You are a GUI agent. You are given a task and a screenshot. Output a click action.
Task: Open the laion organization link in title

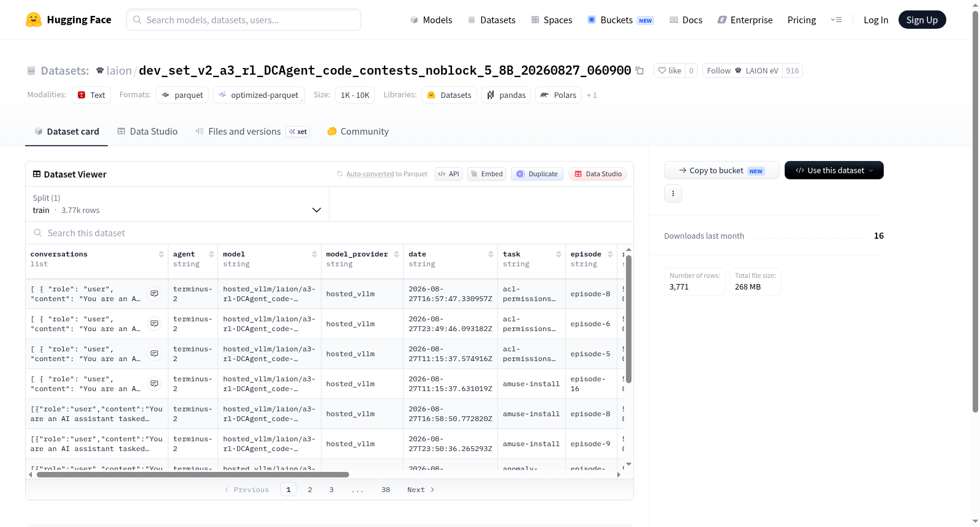[x=119, y=70]
